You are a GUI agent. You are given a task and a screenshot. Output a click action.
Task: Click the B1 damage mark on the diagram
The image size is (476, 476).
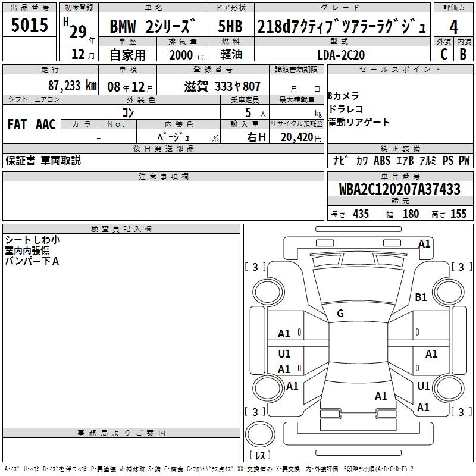pyautogui.click(x=421, y=297)
